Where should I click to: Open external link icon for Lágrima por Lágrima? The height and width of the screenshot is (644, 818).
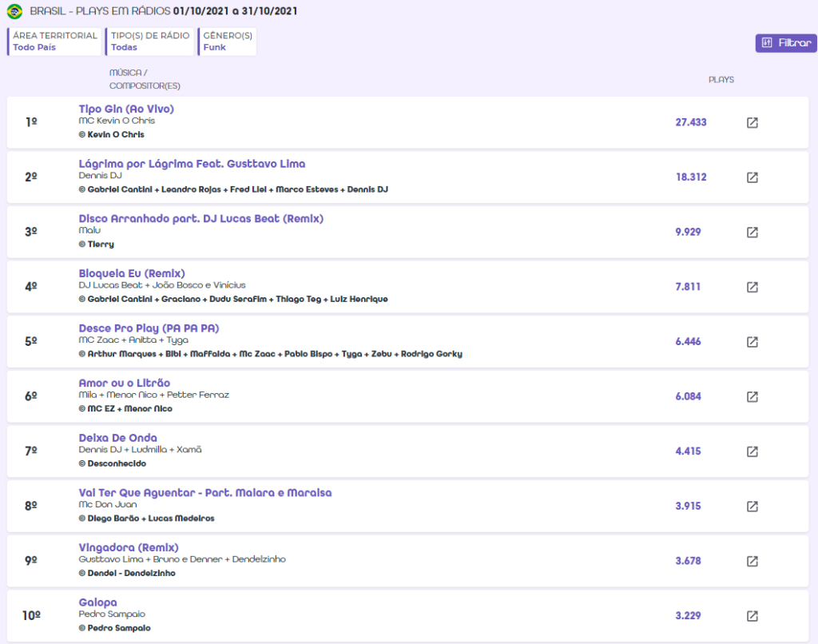click(x=752, y=177)
